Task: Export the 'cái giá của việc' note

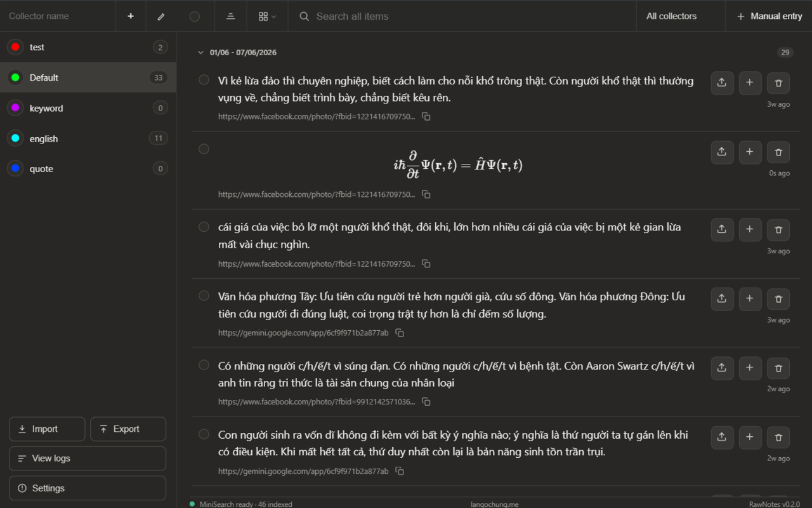Action: coord(722,230)
